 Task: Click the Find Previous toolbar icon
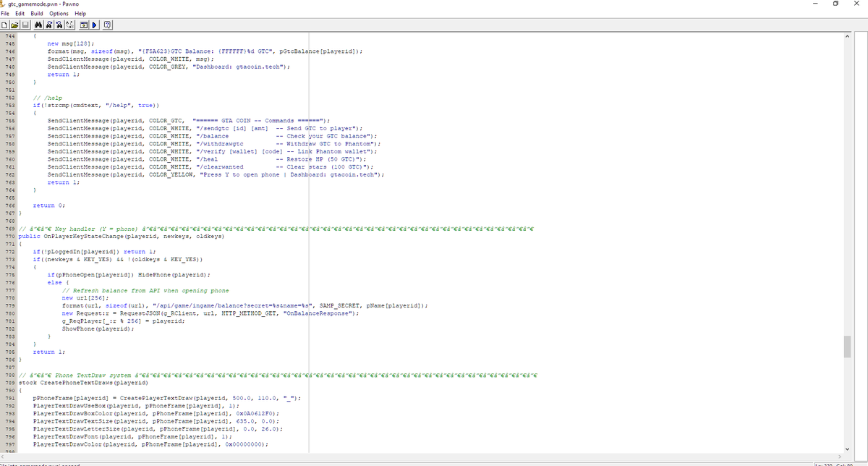tap(59, 25)
